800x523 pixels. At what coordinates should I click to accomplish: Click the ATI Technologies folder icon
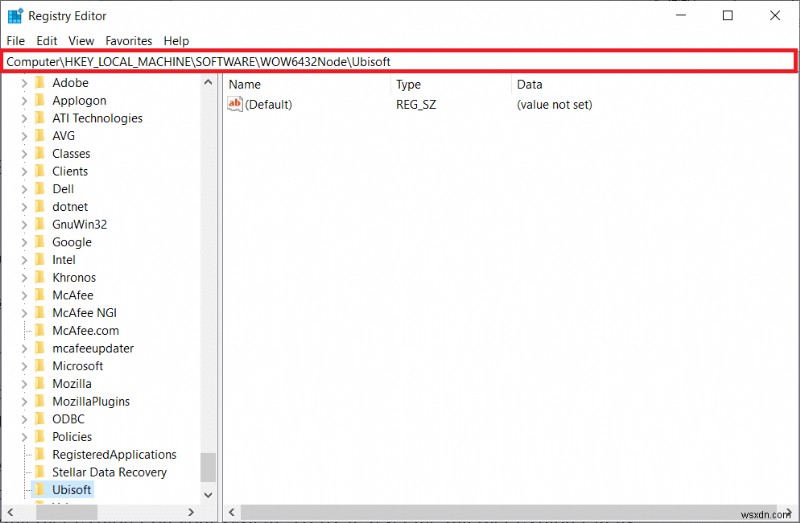point(40,118)
